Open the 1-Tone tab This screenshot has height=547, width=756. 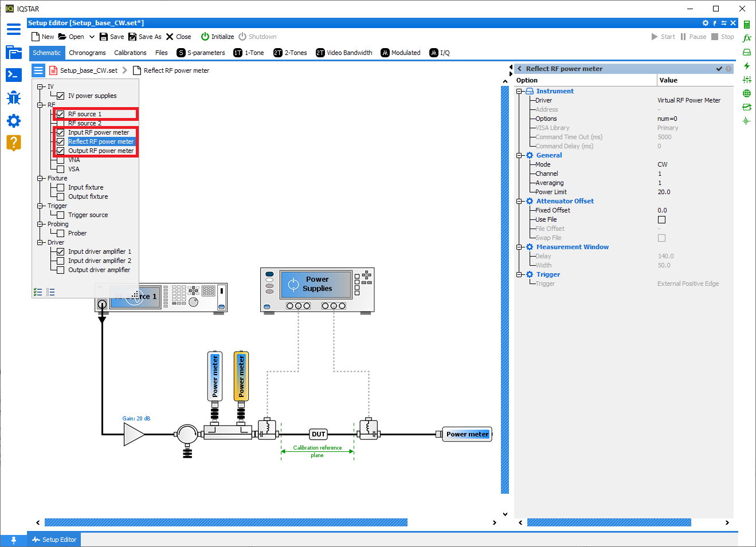click(249, 53)
